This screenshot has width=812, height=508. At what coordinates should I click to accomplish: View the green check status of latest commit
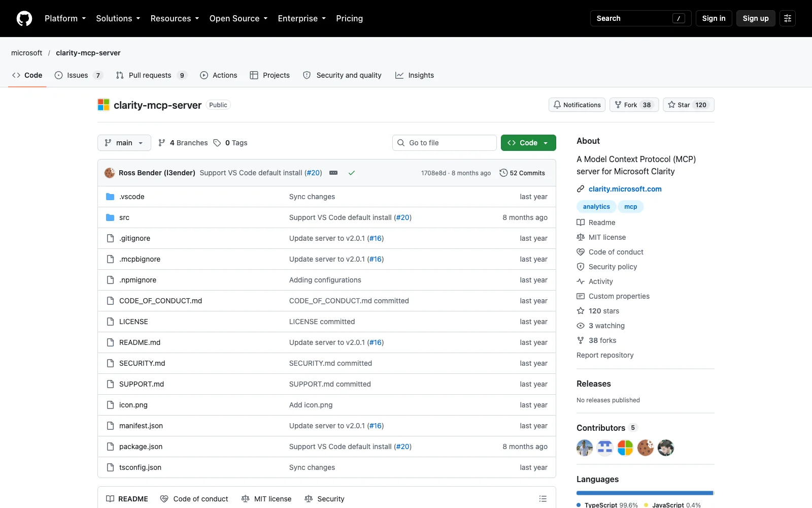point(352,173)
